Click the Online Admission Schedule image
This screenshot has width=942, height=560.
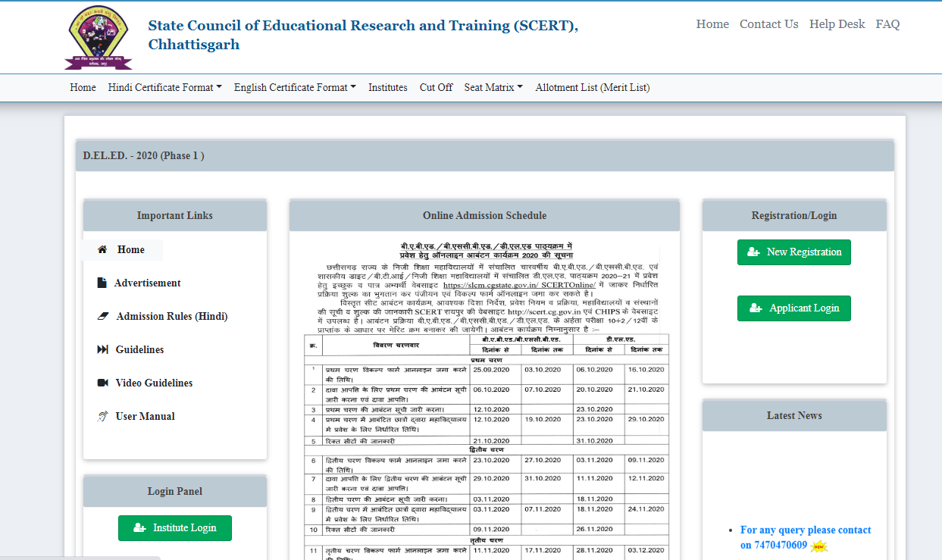484,399
